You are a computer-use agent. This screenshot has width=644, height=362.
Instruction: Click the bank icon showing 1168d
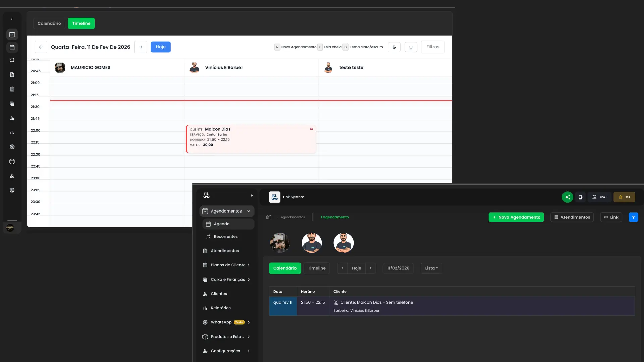pyautogui.click(x=600, y=197)
